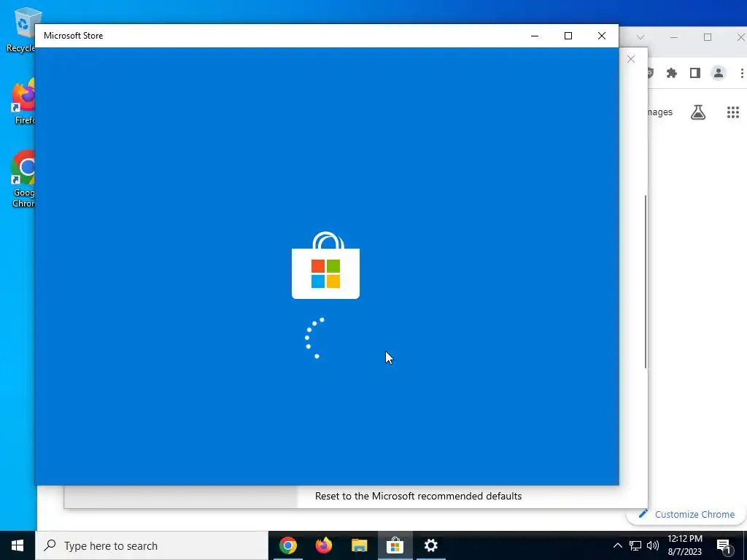Open the Chrome Extensions puzzle icon
The height and width of the screenshot is (560, 747).
(672, 73)
